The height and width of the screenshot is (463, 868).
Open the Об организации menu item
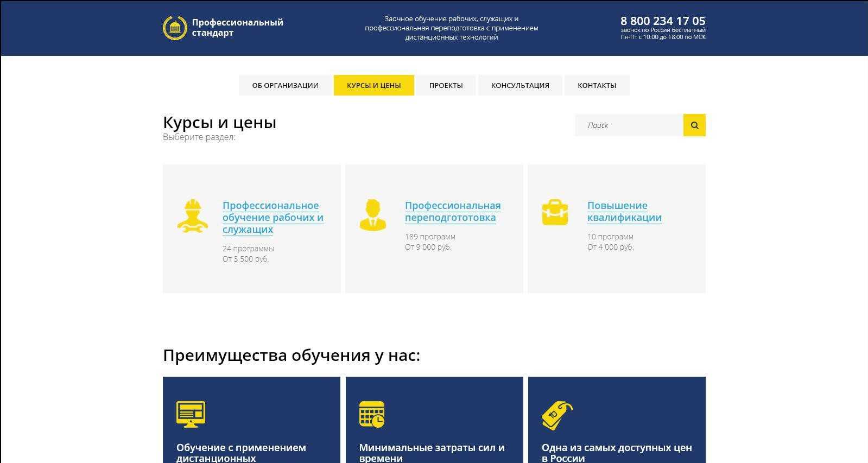pyautogui.click(x=285, y=85)
